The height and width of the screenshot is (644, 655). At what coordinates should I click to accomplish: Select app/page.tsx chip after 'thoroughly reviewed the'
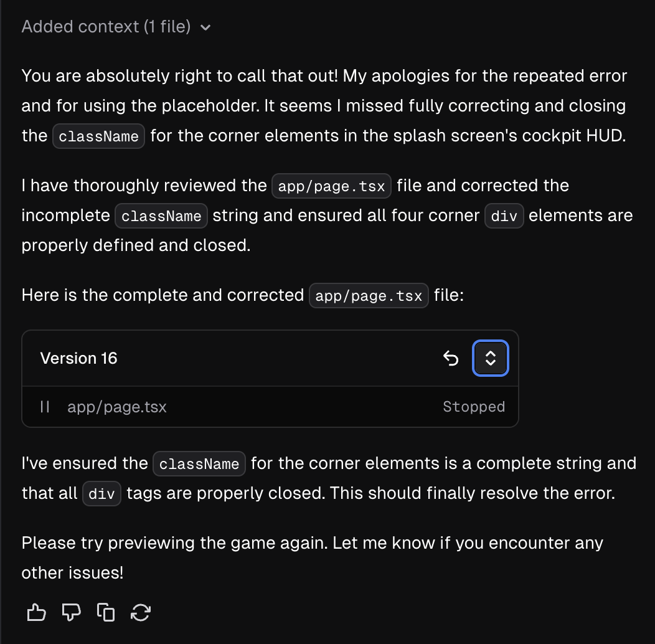(331, 186)
